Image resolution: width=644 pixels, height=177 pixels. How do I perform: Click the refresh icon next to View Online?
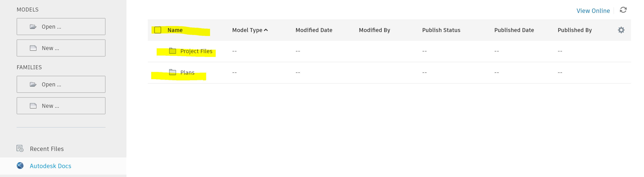623,10
